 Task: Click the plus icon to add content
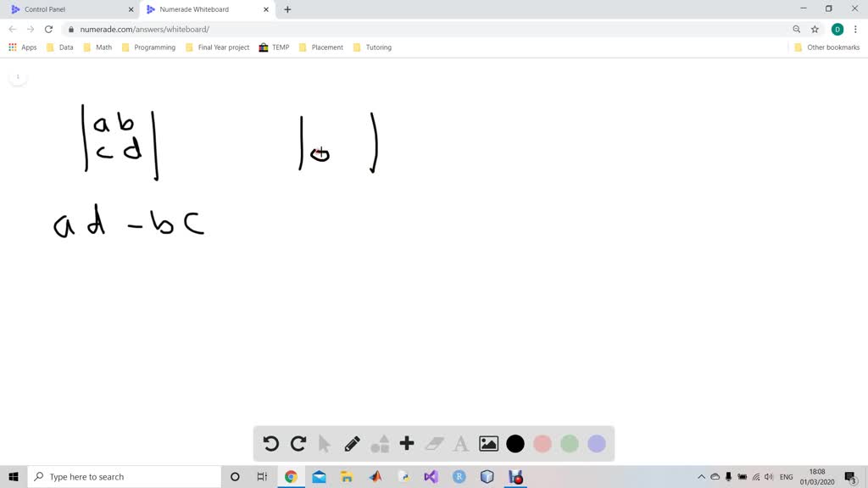tap(406, 443)
